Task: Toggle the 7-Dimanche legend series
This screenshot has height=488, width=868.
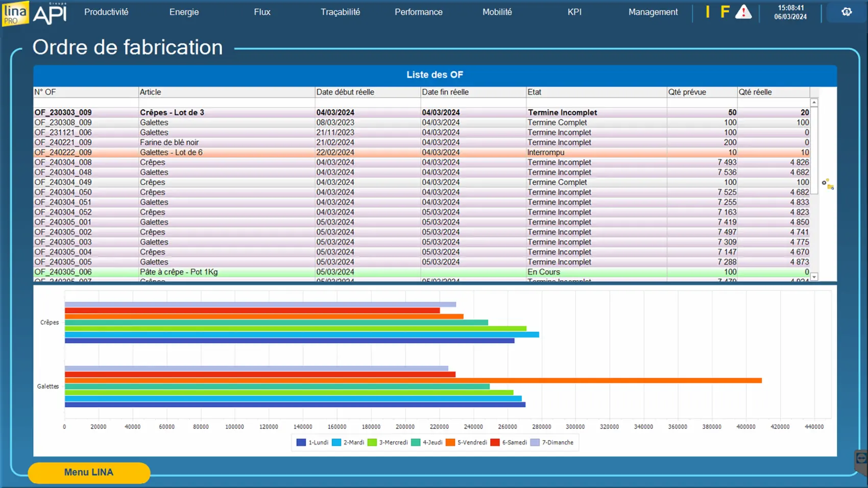Action: (x=552, y=443)
